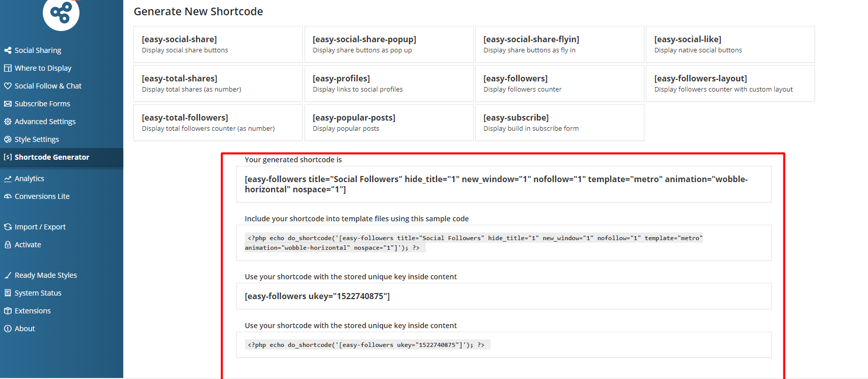Click the Social Follow & Chat heart icon

pyautogui.click(x=8, y=86)
